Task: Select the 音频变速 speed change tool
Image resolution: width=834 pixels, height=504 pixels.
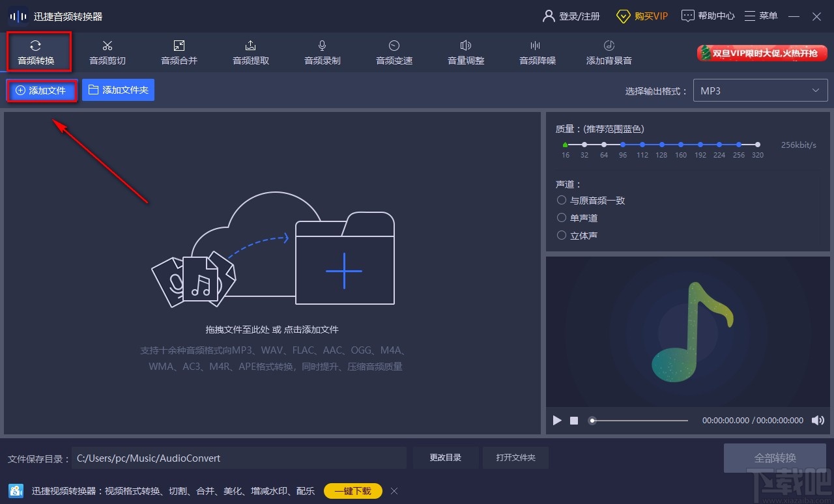Action: point(394,52)
